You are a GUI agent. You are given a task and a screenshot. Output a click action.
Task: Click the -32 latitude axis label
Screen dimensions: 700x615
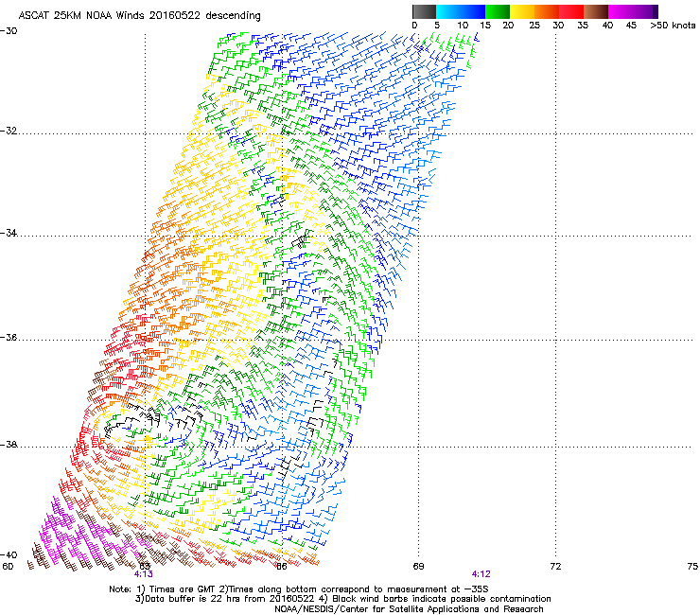(x=9, y=131)
